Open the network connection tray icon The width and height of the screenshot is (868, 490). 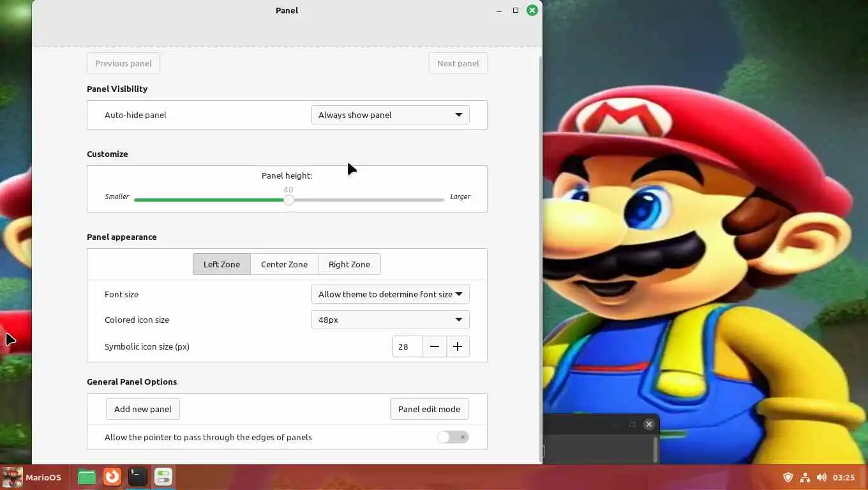click(x=805, y=477)
